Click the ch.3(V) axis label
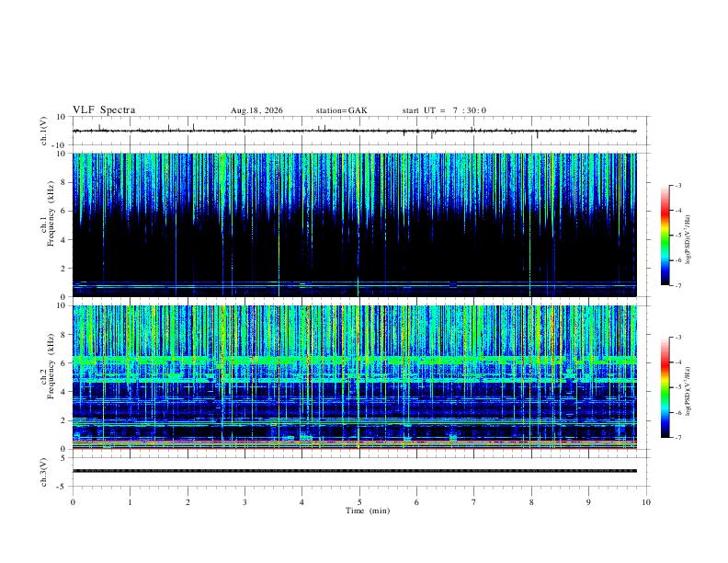This screenshot has height=563, width=728. point(43,472)
